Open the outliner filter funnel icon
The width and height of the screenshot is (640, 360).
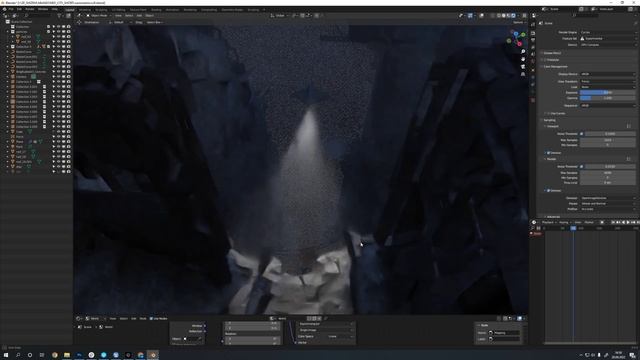(59, 16)
